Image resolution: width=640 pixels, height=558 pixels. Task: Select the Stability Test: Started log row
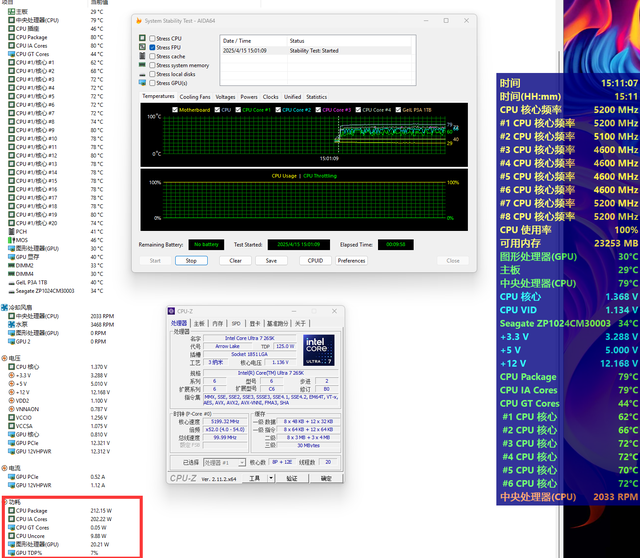[x=316, y=51]
